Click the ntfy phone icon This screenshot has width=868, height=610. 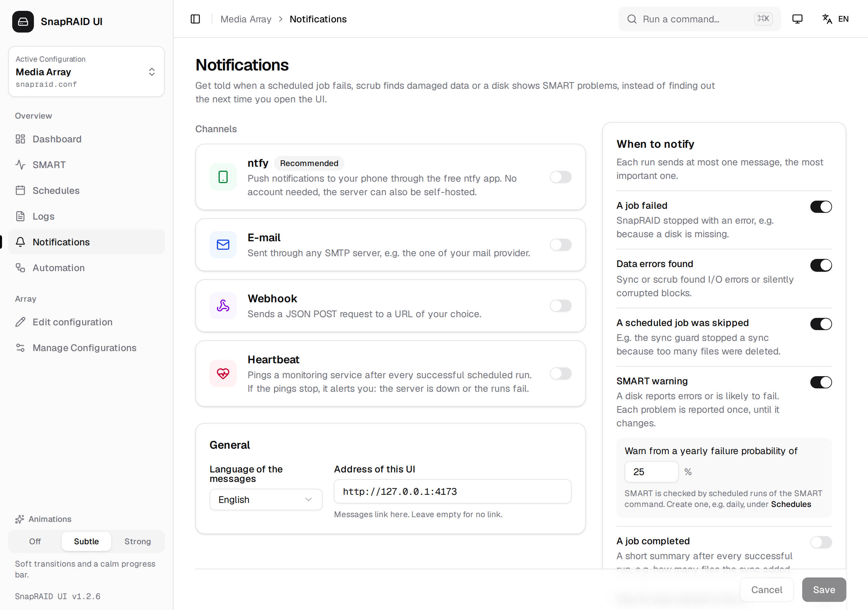pyautogui.click(x=223, y=177)
